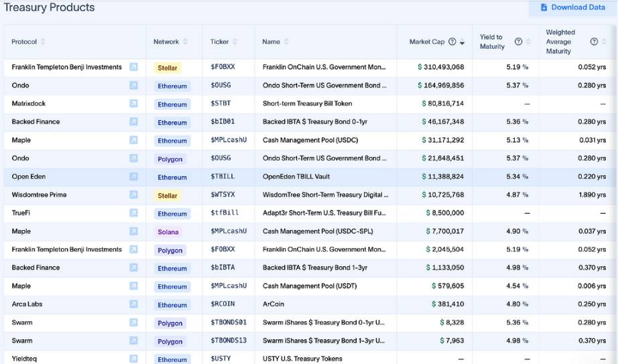Open external link for Maple Solana row

tap(133, 231)
